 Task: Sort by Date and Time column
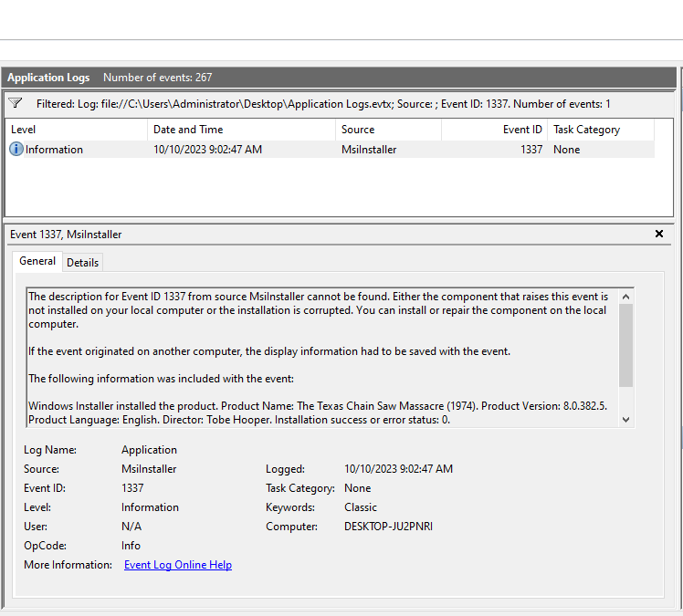point(241,130)
